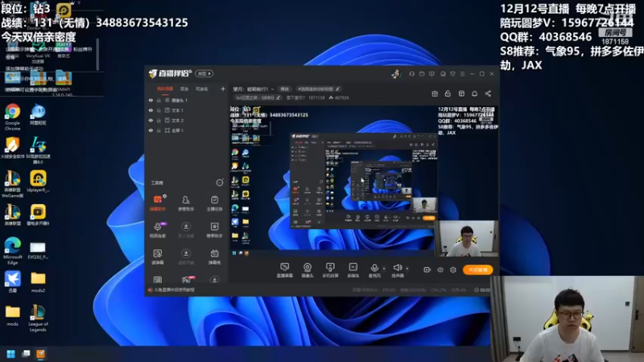
Task: Open the gift box icon above preview
Action: [x=435, y=93]
